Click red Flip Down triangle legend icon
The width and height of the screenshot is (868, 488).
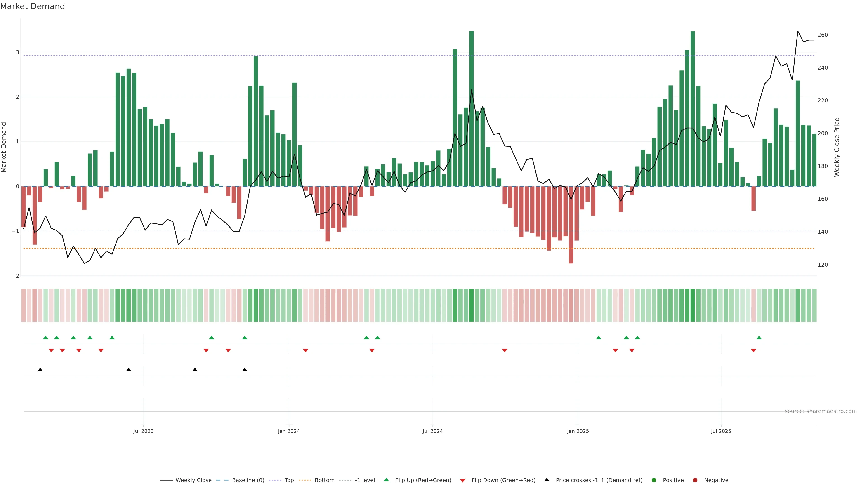pyautogui.click(x=463, y=480)
